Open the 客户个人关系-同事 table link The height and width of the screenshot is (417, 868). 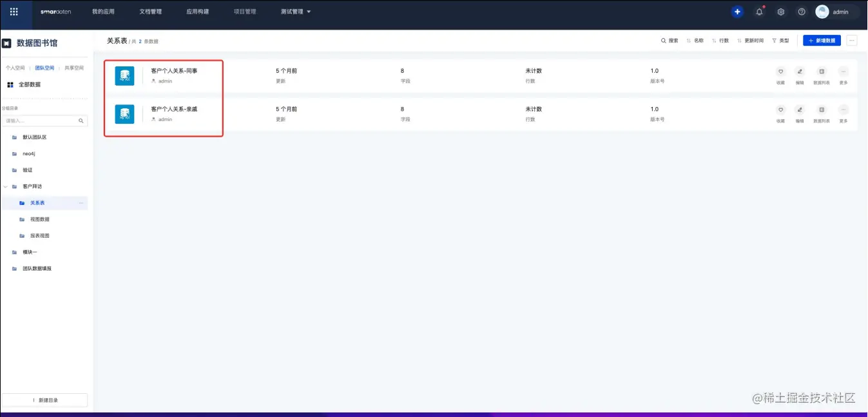coord(174,71)
